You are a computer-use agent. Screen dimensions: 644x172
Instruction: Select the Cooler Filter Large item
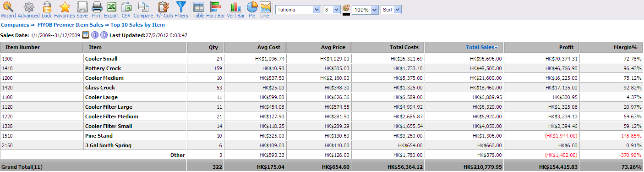[x=109, y=107]
